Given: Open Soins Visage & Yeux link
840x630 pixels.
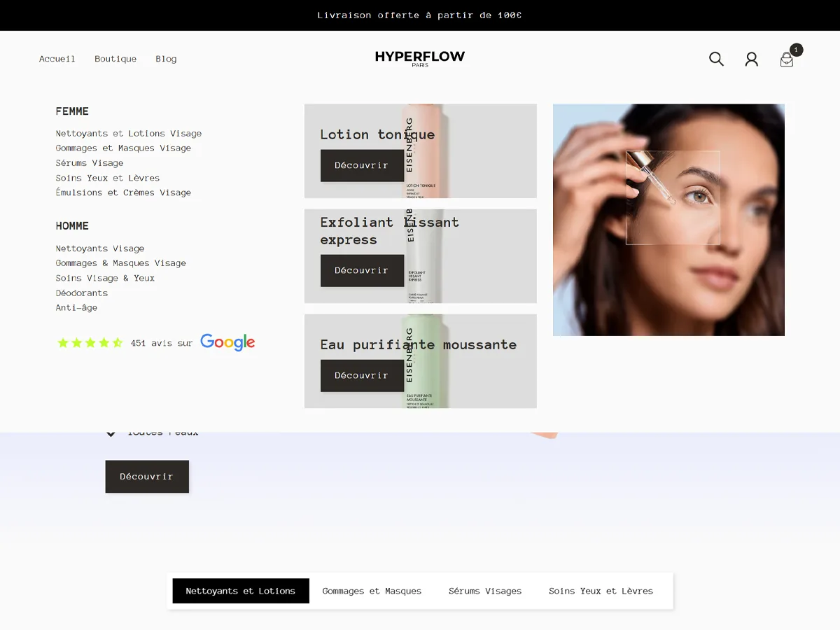Looking at the screenshot, I should coord(105,278).
